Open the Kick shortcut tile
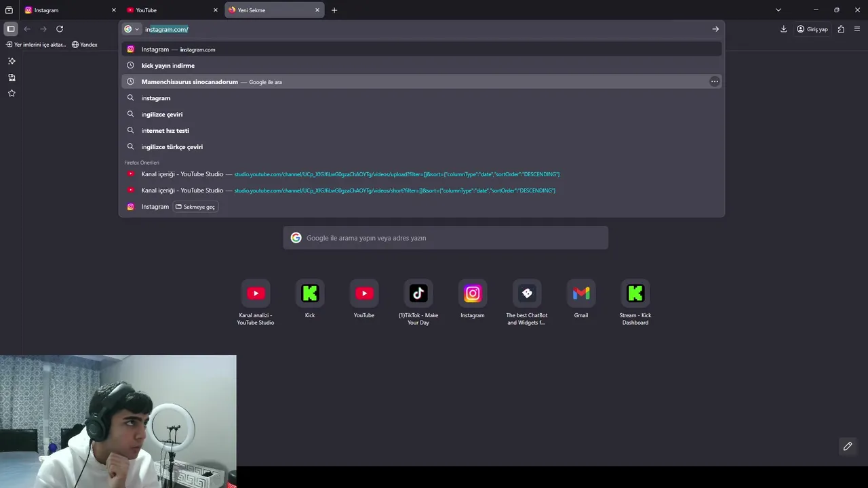Viewport: 868px width, 488px height. click(310, 299)
